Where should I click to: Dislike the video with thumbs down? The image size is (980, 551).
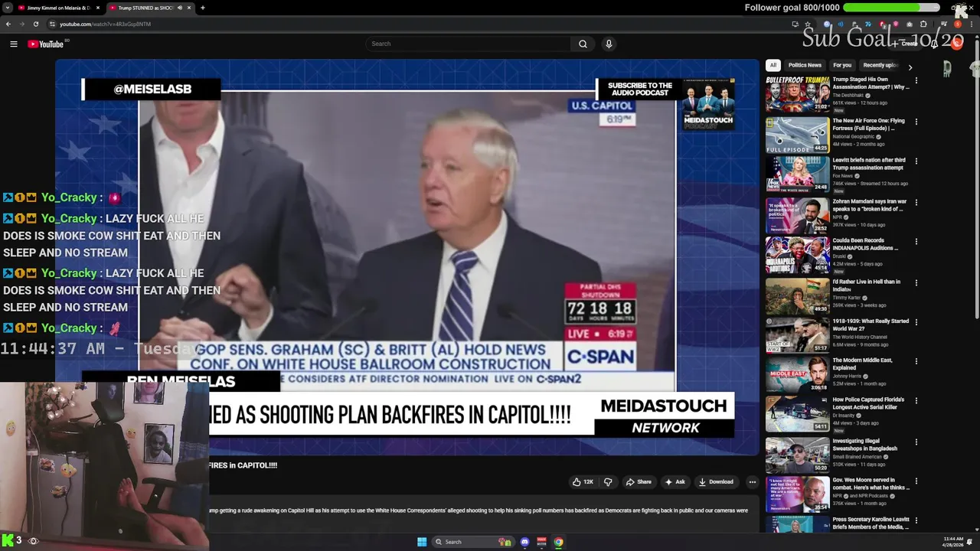[608, 482]
